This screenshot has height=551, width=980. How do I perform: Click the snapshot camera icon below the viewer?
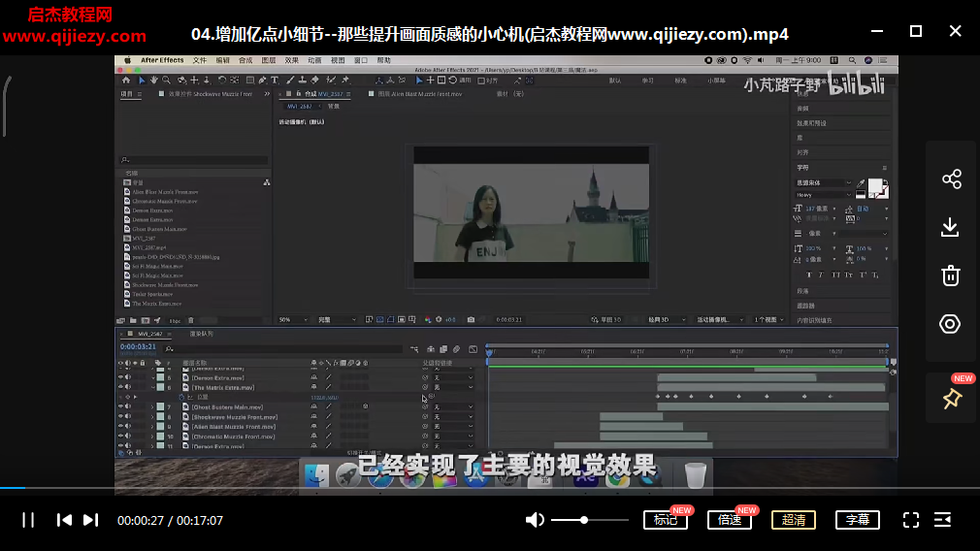pyautogui.click(x=471, y=320)
